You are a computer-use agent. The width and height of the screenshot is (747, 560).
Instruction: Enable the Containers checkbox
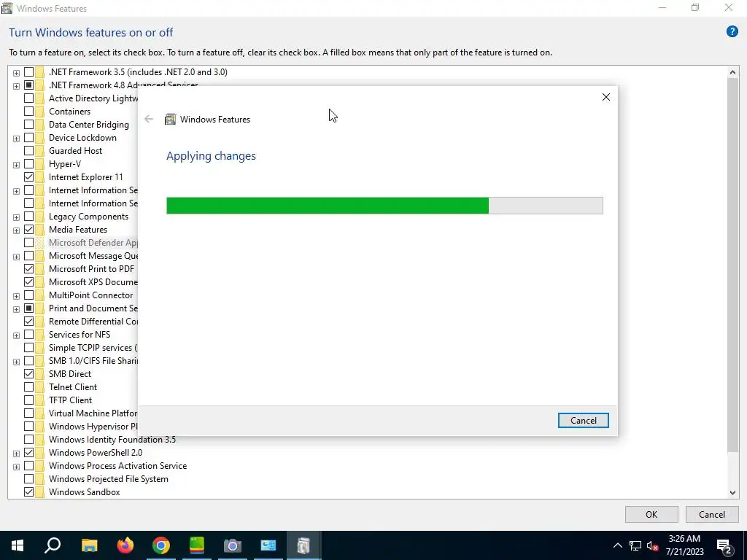click(28, 112)
